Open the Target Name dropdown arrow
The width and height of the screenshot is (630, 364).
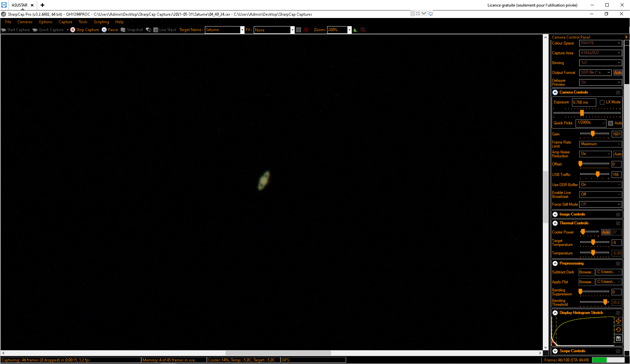tap(242, 30)
